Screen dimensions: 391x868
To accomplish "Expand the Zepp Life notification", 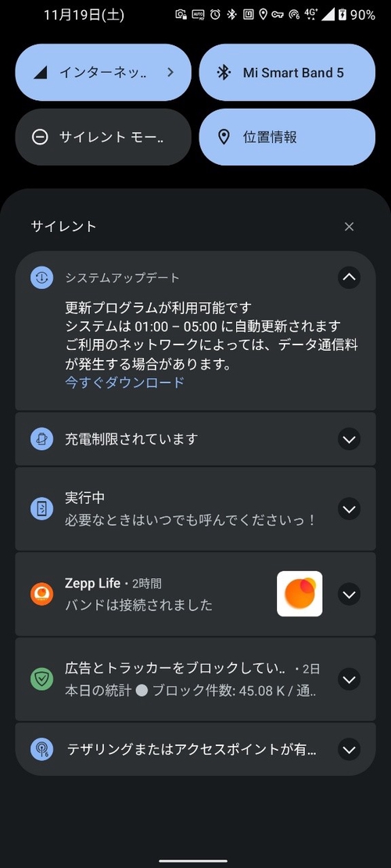I will [x=349, y=594].
